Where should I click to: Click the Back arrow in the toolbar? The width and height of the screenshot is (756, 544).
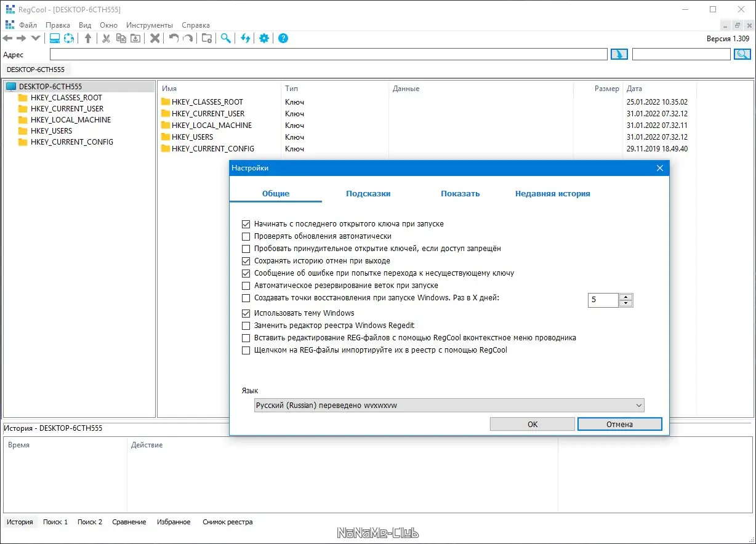coord(8,38)
